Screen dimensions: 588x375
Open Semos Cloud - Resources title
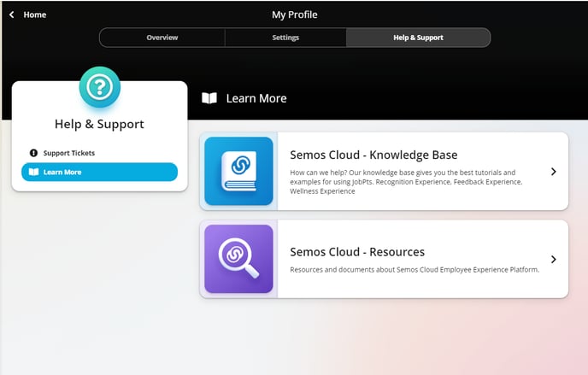[x=357, y=252]
